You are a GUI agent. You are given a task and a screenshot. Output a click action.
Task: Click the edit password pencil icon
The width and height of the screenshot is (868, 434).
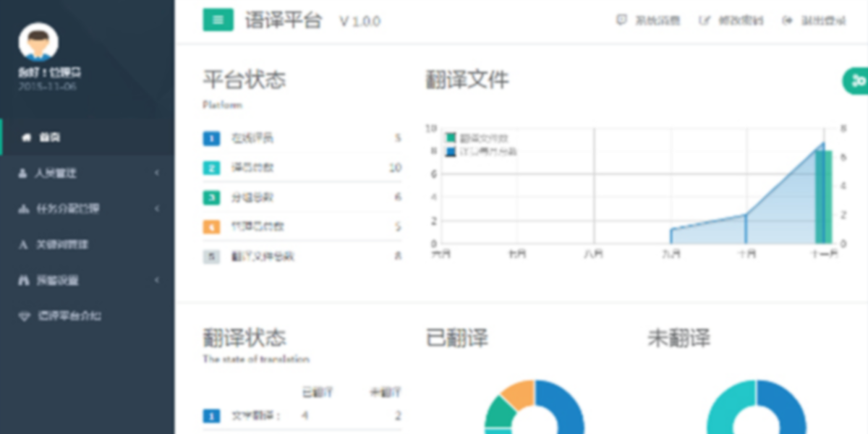704,20
